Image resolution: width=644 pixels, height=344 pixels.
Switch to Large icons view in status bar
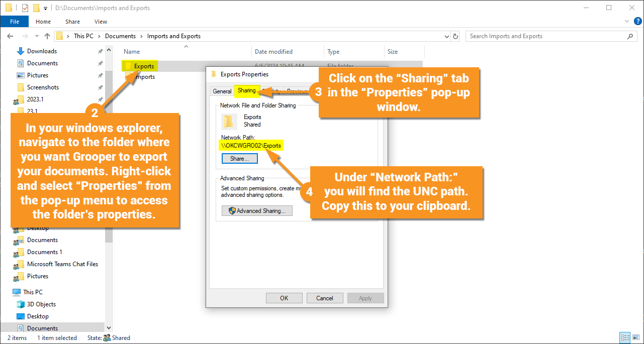[636, 338]
